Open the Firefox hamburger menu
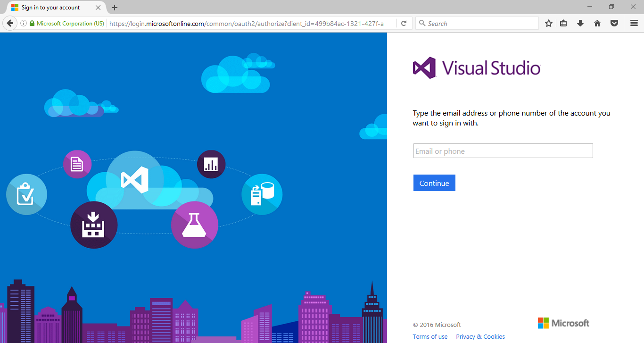644x343 pixels. 634,23
